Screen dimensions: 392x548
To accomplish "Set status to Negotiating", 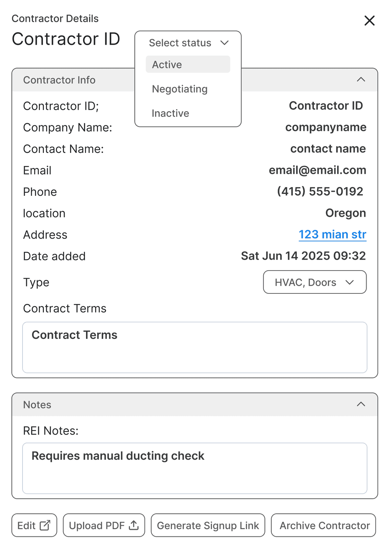I will (180, 89).
